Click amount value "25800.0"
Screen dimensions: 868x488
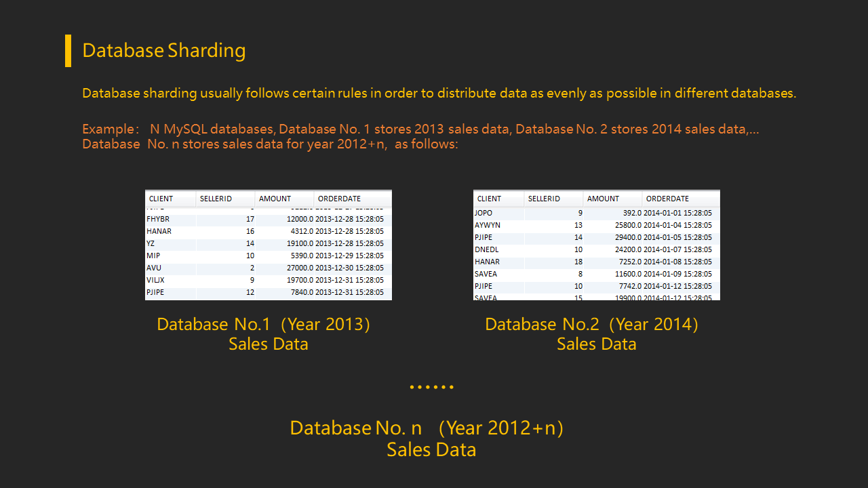pos(627,225)
